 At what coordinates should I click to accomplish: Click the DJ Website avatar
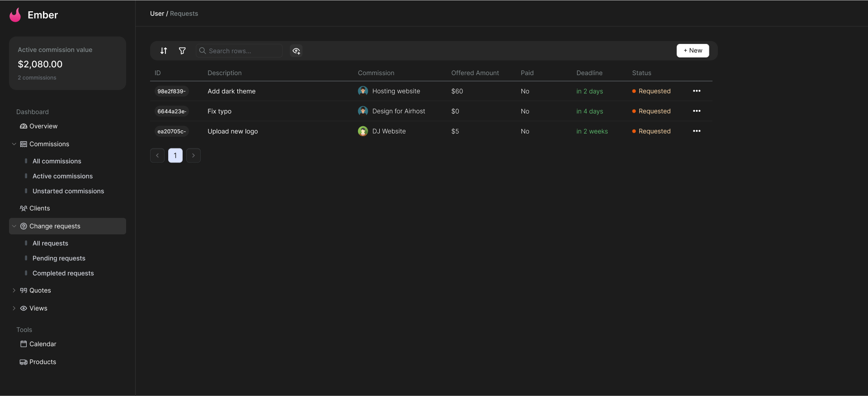pos(363,131)
